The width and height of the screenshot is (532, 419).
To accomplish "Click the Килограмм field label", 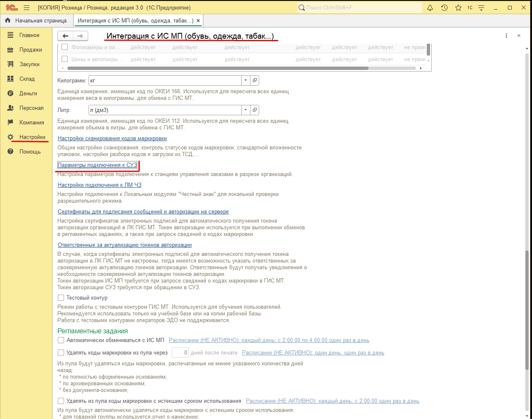I will tap(72, 81).
